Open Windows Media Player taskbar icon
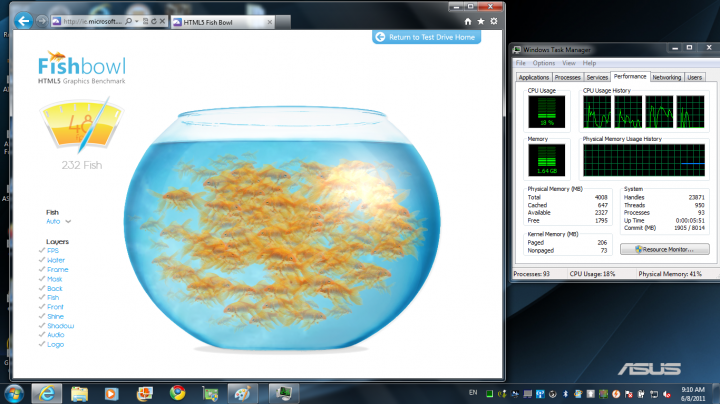 (111, 393)
